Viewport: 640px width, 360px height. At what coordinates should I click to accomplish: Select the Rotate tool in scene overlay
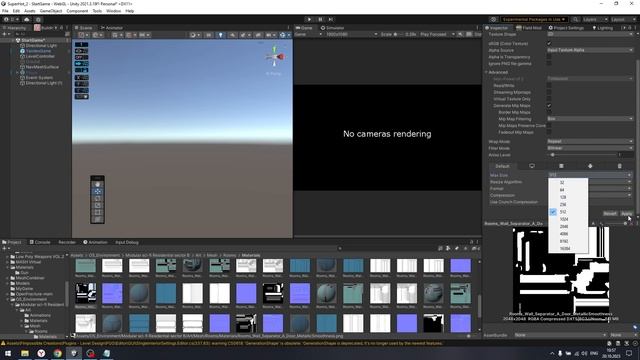[x=98, y=198]
